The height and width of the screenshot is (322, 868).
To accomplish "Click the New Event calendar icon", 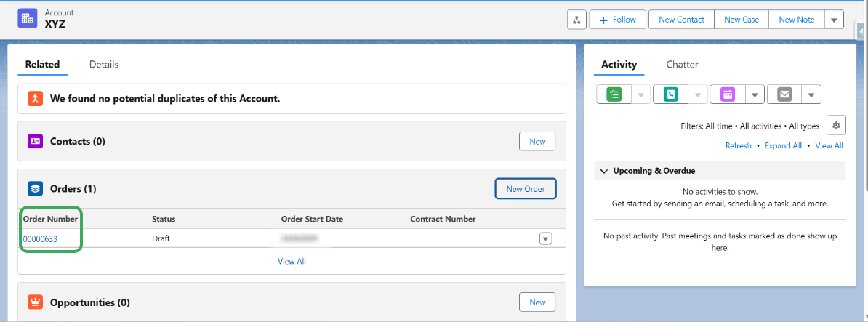I will 728,94.
